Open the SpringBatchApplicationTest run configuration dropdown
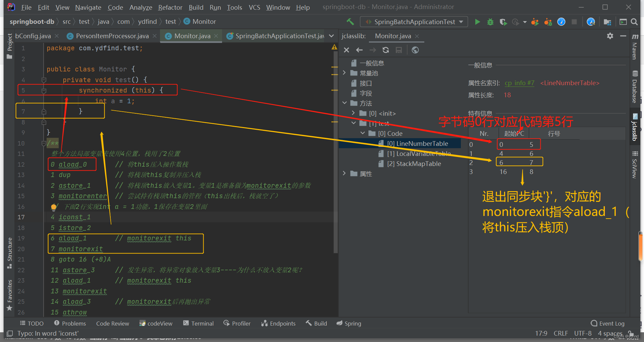Screen dimensions: 644x342 click(414, 22)
